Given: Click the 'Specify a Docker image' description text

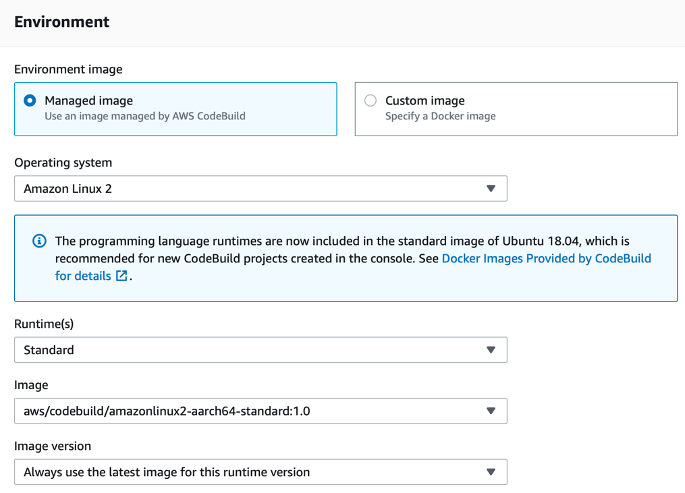Looking at the screenshot, I should [x=440, y=116].
